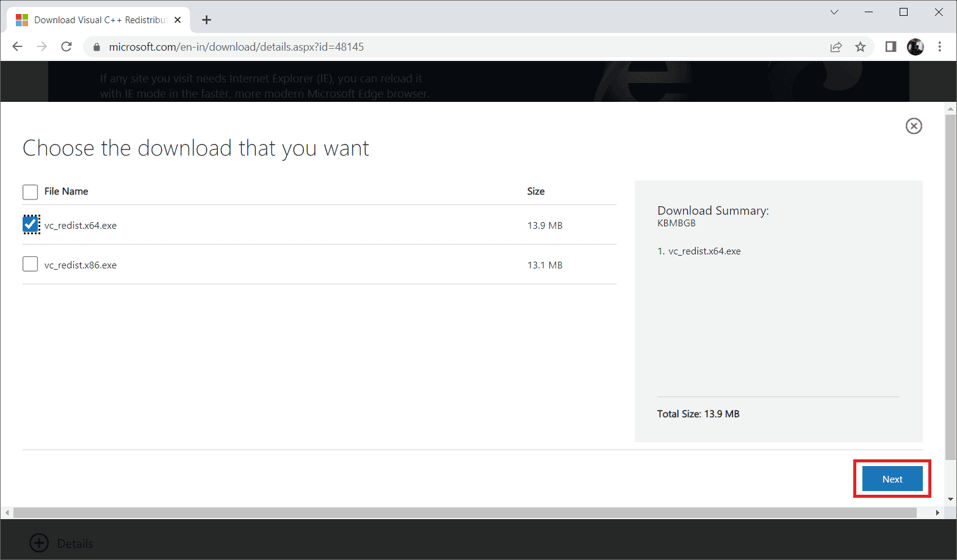Image resolution: width=957 pixels, height=560 pixels.
Task: Open Chrome's three-dot menu
Action: coord(939,47)
